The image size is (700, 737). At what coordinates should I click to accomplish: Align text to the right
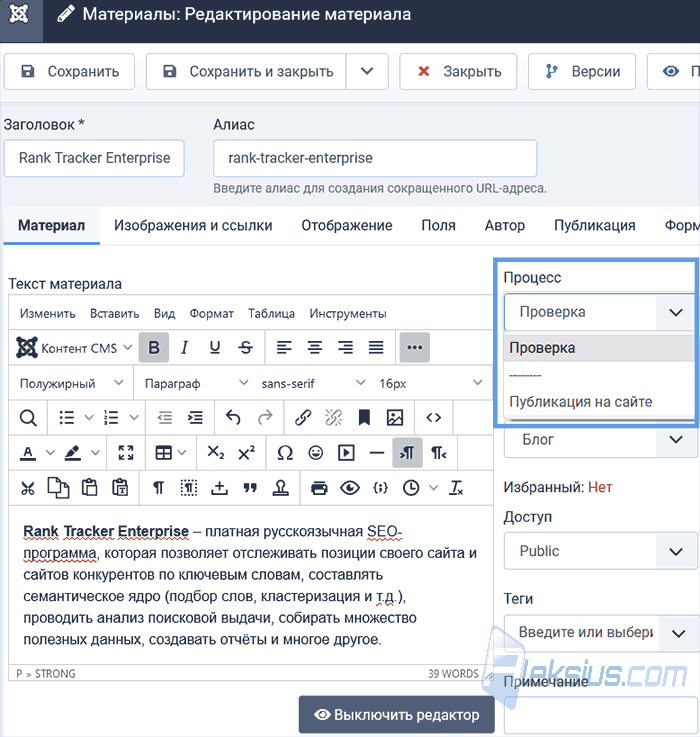(x=345, y=347)
